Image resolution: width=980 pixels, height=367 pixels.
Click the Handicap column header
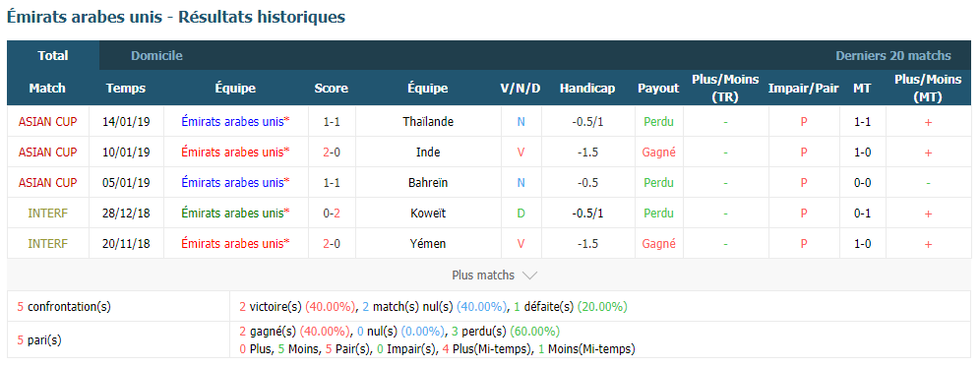(x=586, y=89)
